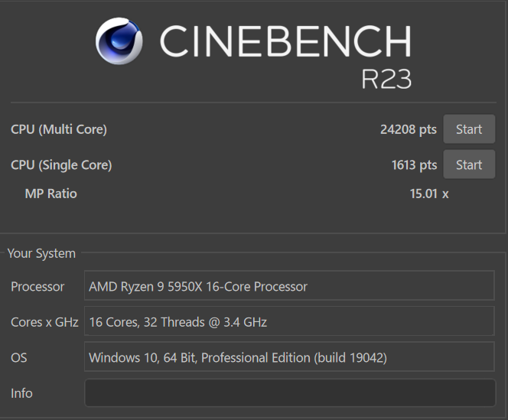The width and height of the screenshot is (508, 420).
Task: Click the 15.01 x MP Ratio value
Action: click(x=429, y=194)
